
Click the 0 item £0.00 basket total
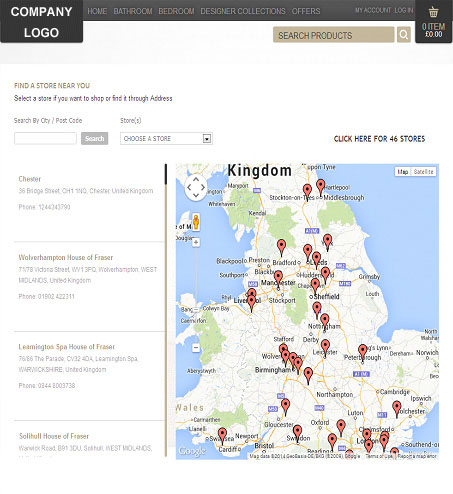pos(434,30)
